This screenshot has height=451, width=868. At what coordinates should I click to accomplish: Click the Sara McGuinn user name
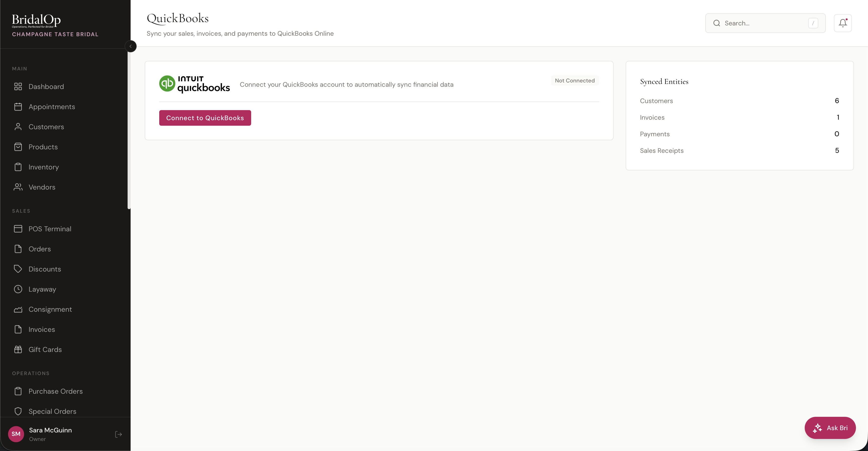50,430
